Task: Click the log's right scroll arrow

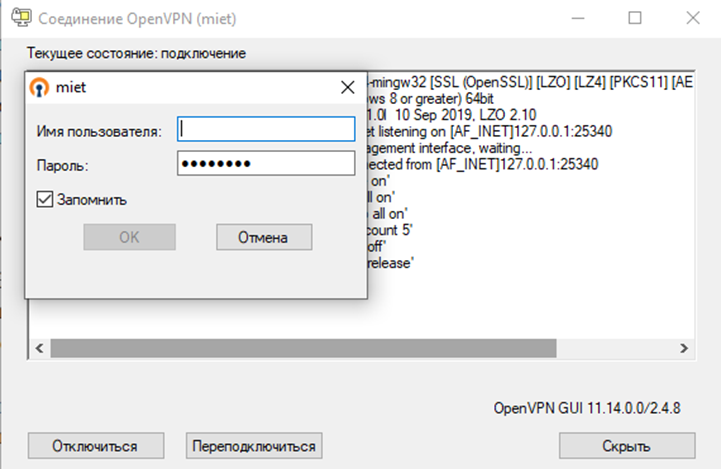Action: coord(684,348)
